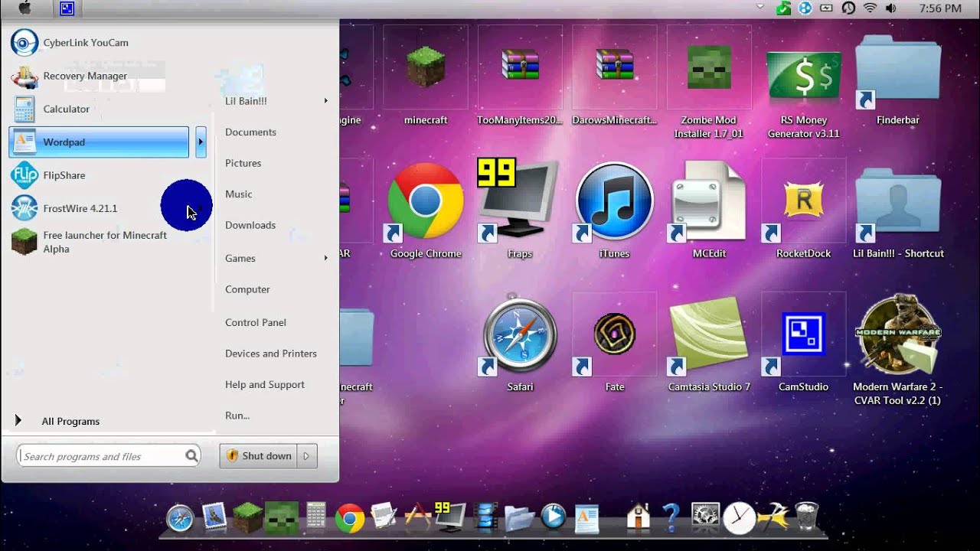Viewport: 980px width, 551px height.
Task: Open Wi-Fi network tray icon
Action: (x=870, y=8)
